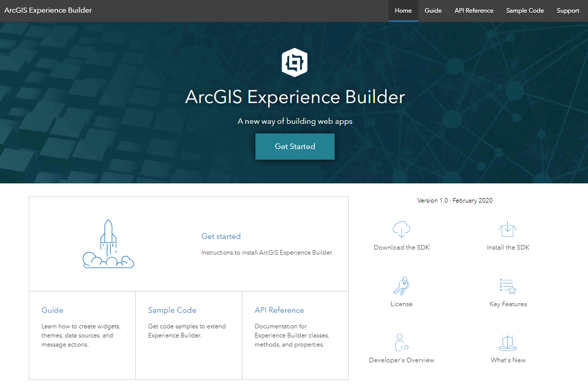
Task: Click the What's New label
Action: pyautogui.click(x=508, y=360)
